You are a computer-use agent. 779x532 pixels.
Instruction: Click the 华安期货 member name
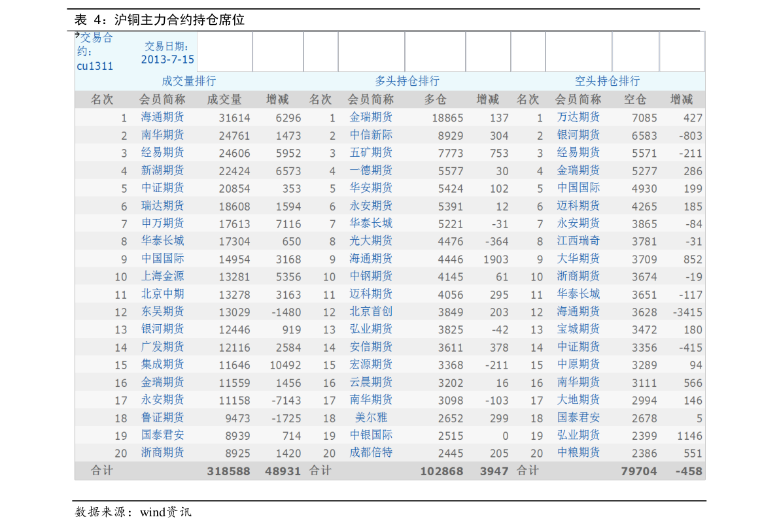[371, 188]
